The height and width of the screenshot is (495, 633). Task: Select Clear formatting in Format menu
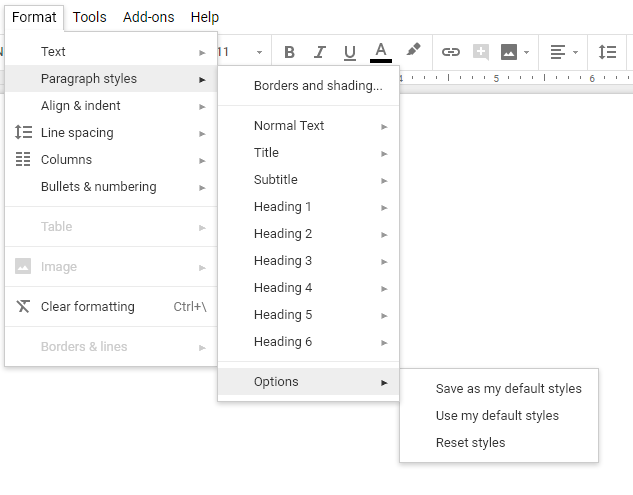(x=88, y=307)
